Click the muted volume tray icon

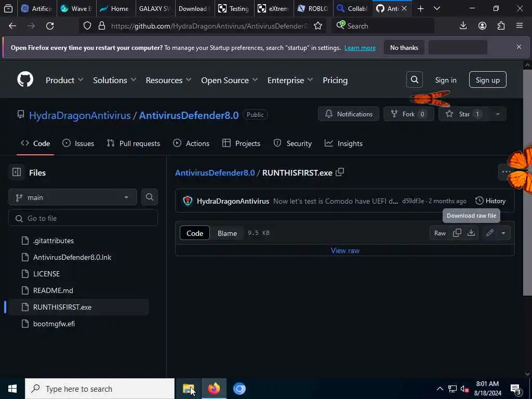(465, 389)
